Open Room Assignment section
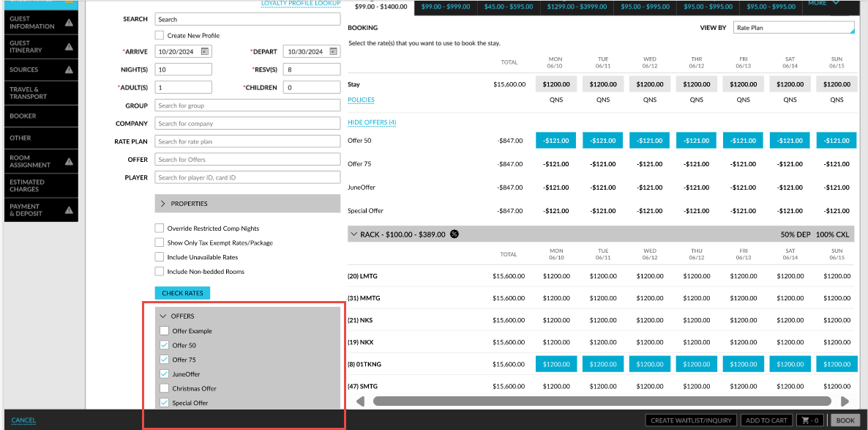Screen dimensions: 868x430 pos(42,161)
